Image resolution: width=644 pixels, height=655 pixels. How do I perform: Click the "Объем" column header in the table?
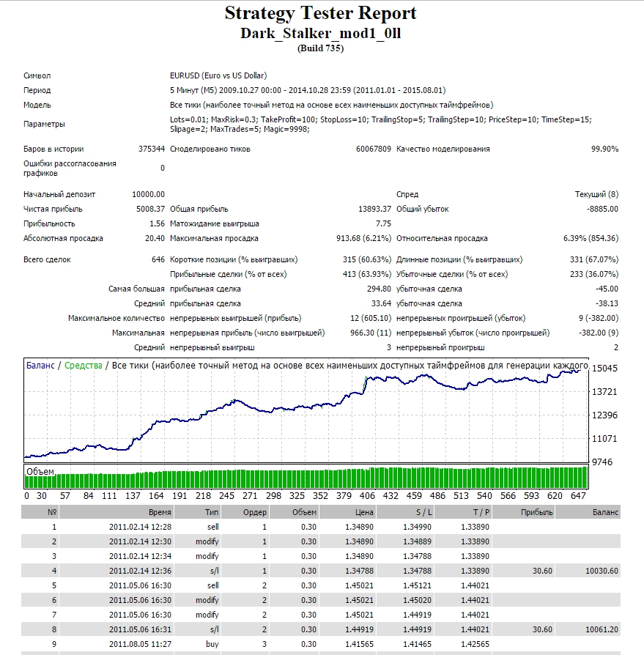[x=294, y=512]
